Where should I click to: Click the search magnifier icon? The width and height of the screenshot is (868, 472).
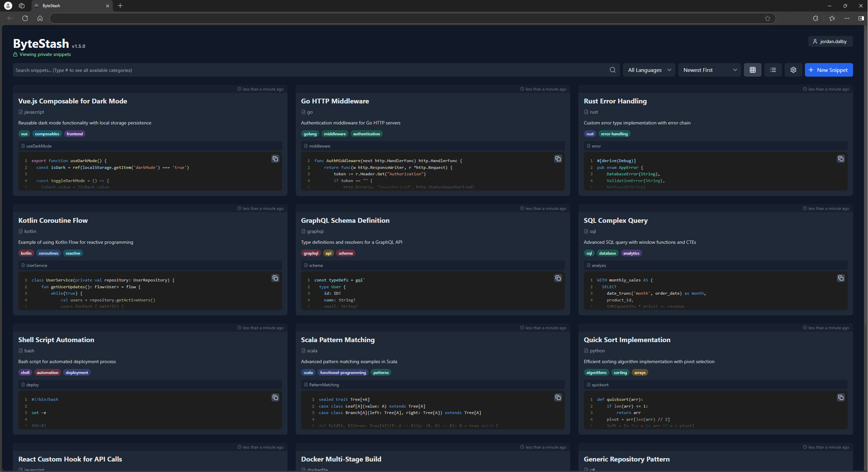[x=612, y=70]
